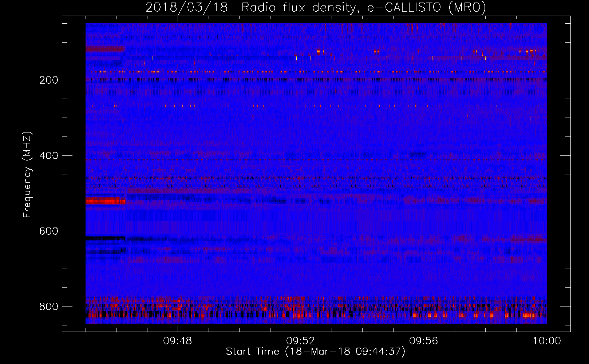Image resolution: width=589 pixels, height=364 pixels.
Task: Click the plot title '2018/03/18 Radio flux density, e-CALLISTO (MRO)'
Action: 316,7
